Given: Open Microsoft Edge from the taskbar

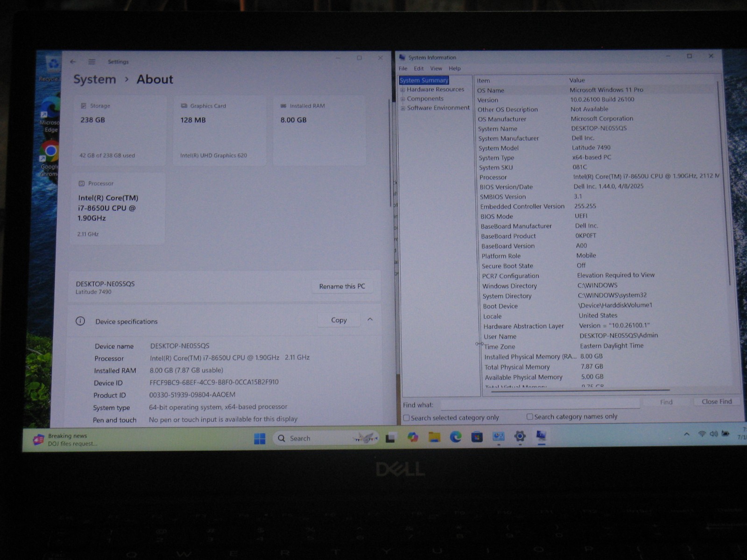Looking at the screenshot, I should [456, 437].
